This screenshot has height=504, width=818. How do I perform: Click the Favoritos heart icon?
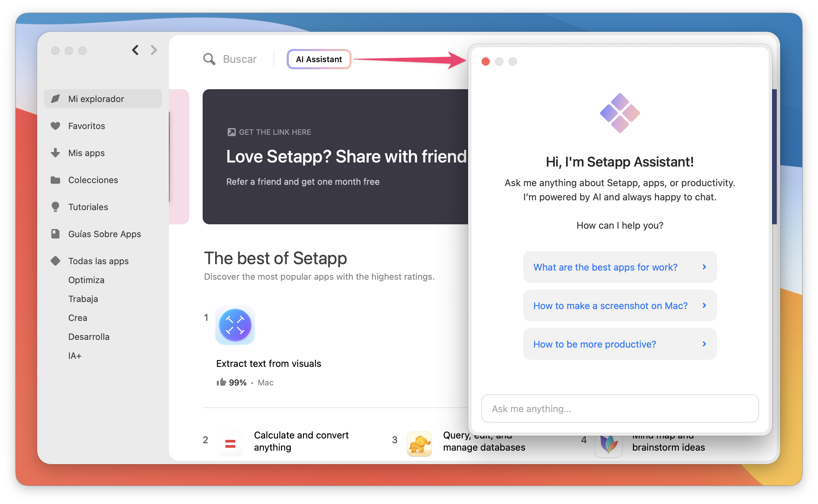point(55,126)
